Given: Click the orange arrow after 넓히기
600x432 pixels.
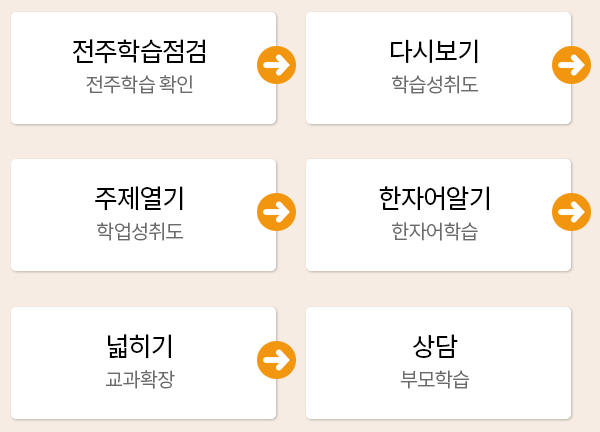Looking at the screenshot, I should 276,360.
